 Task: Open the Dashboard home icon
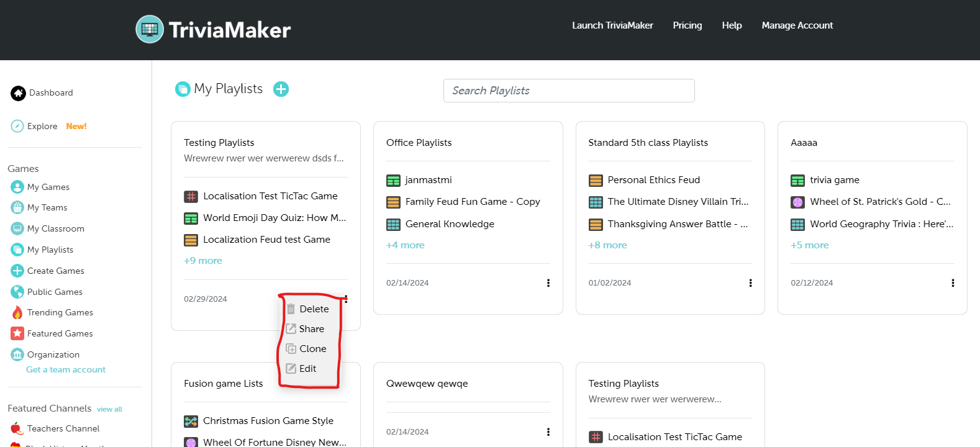pos(18,93)
